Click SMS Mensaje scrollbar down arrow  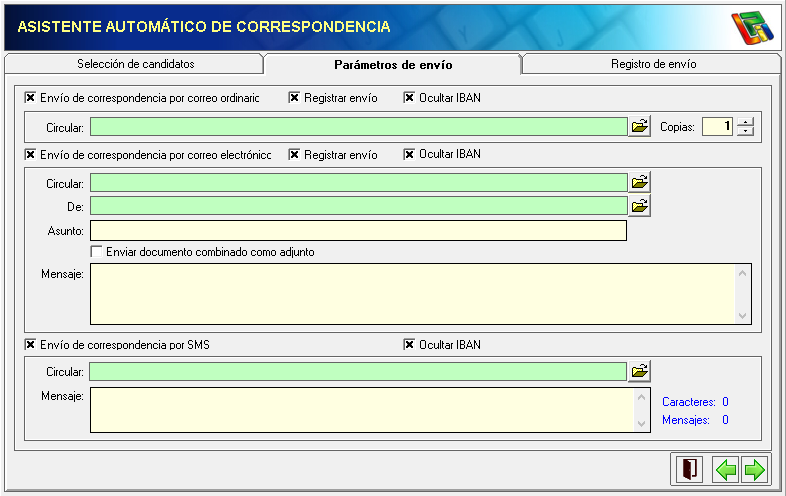(x=641, y=424)
